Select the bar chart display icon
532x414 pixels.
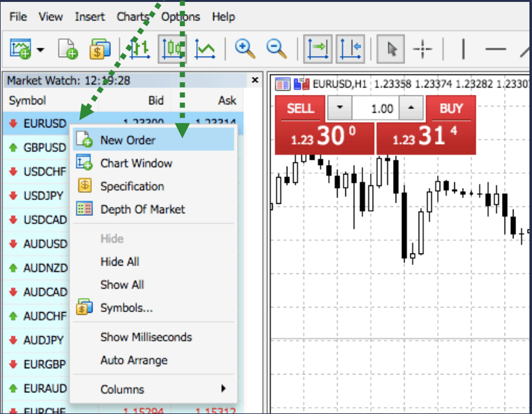pos(139,48)
